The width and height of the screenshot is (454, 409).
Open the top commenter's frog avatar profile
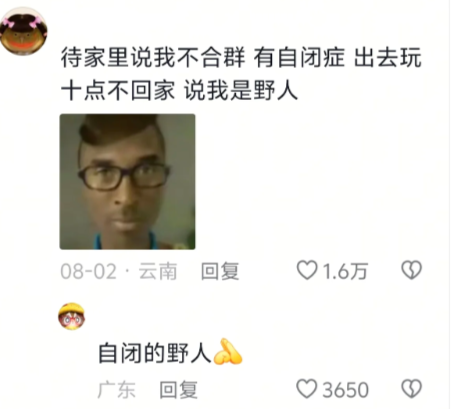(x=23, y=31)
